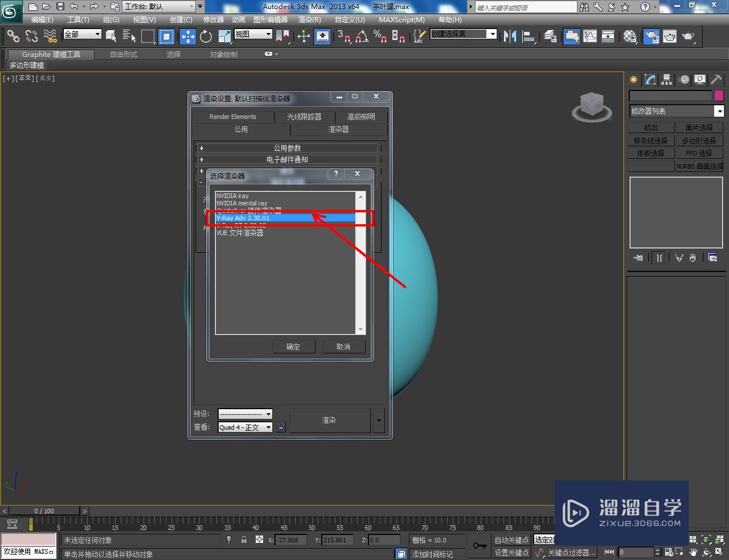
Task: Toggle Selection Lock padlock in status bar
Action: pyautogui.click(x=244, y=540)
